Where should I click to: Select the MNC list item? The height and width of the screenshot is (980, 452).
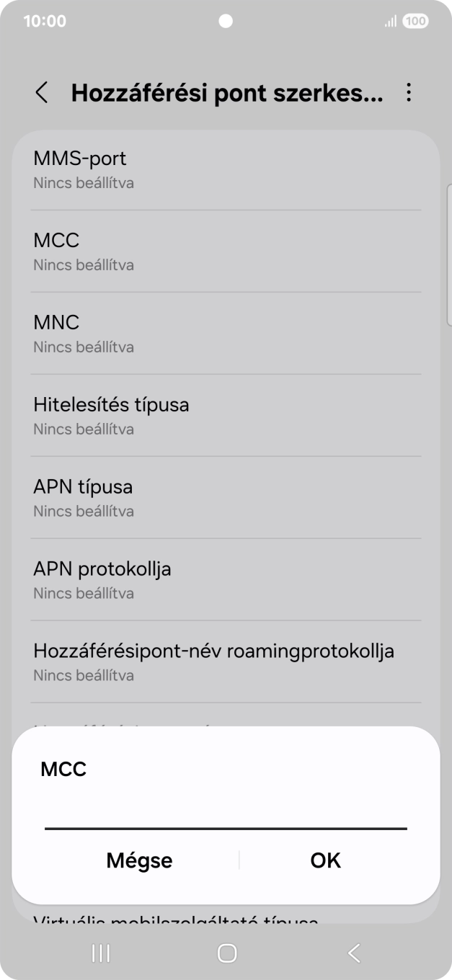226,332
